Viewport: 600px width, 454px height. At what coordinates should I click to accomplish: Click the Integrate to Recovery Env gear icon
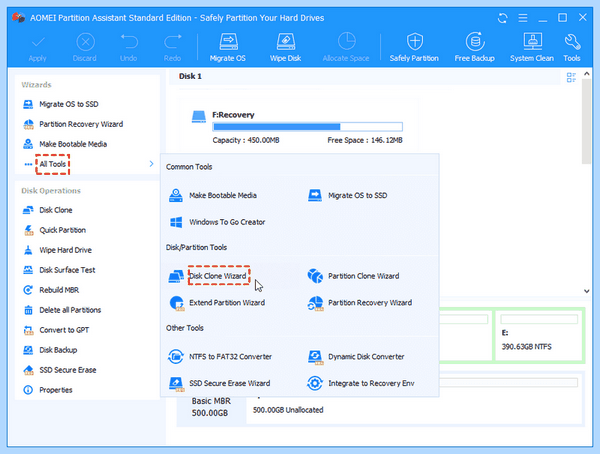tap(315, 383)
